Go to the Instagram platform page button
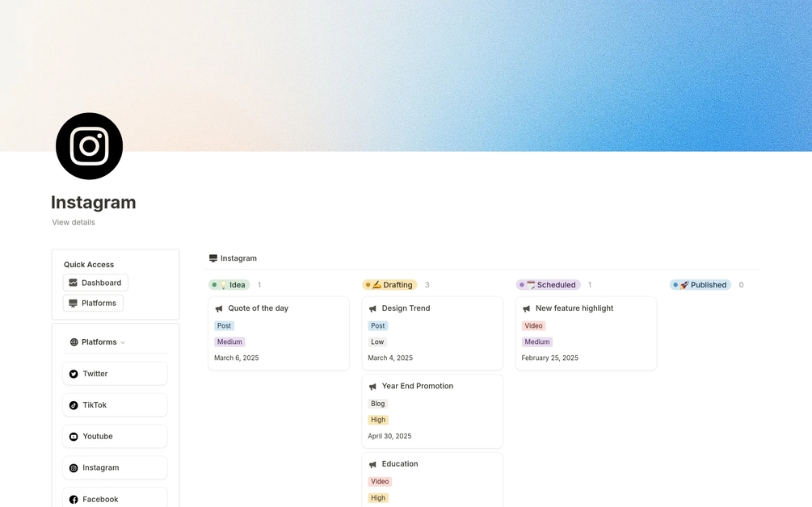 tap(115, 467)
